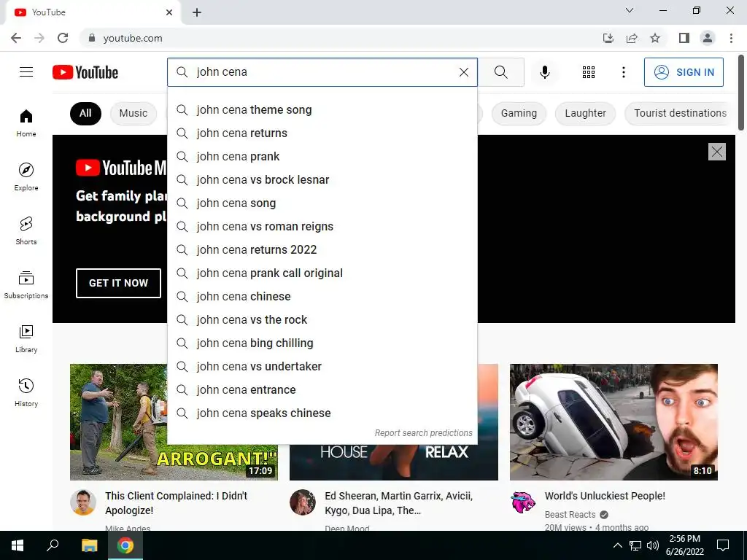Open World's Unluckiest People! title

(x=605, y=496)
